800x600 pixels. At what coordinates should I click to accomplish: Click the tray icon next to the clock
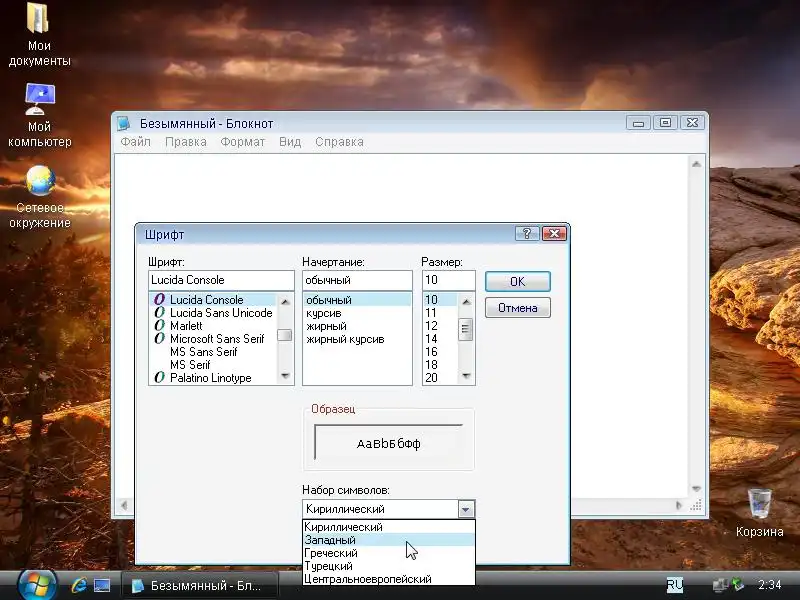[x=738, y=584]
